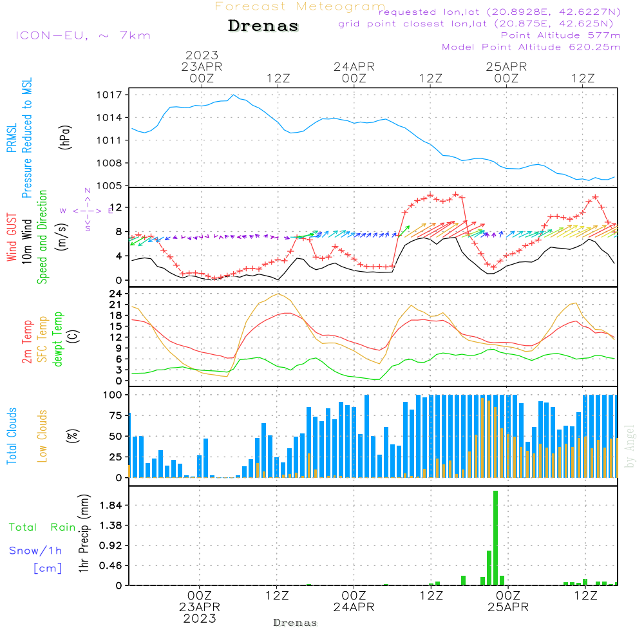Viewport: 644px width, 644px height.
Task: Click the small Drenas label at bottom
Action: 295,623
